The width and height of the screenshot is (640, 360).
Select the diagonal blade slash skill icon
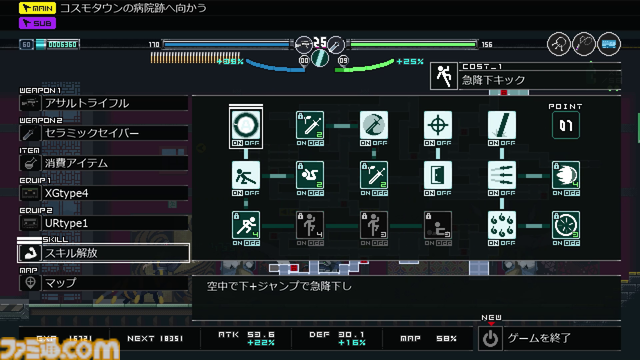(x=502, y=125)
